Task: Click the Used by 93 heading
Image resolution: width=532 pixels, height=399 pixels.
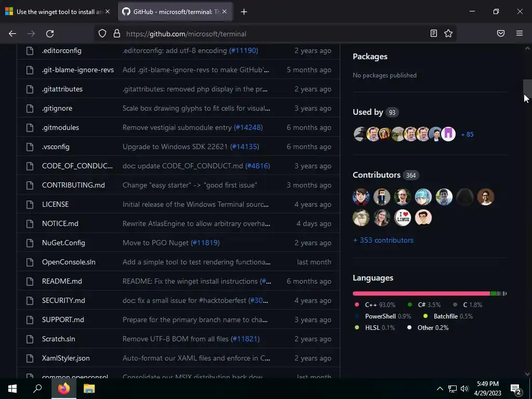Action: coord(376,112)
